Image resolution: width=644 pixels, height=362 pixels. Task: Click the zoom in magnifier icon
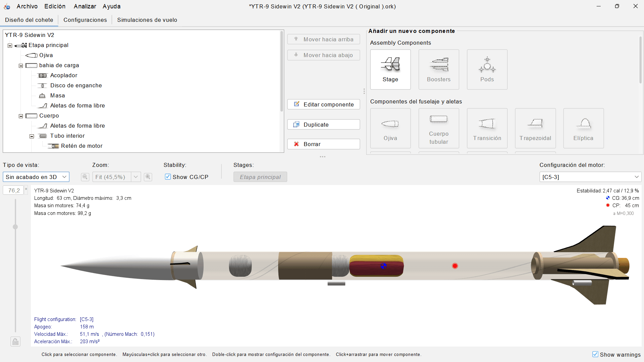pos(148,177)
